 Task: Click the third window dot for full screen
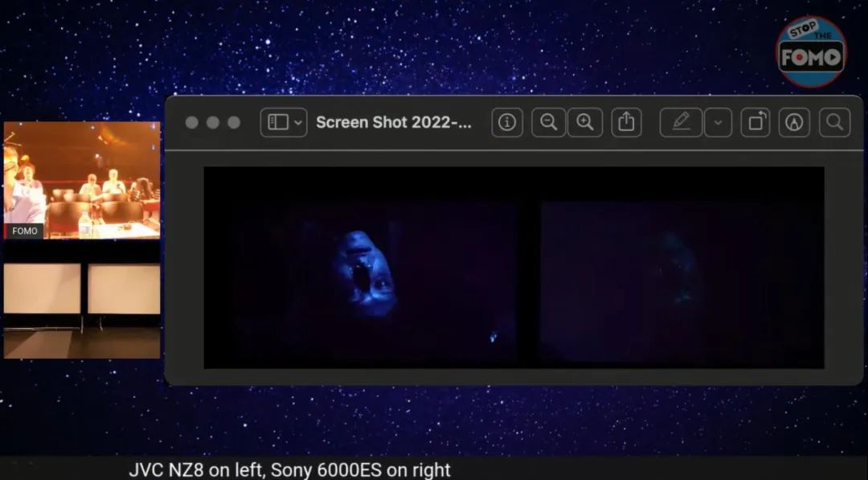click(x=234, y=122)
